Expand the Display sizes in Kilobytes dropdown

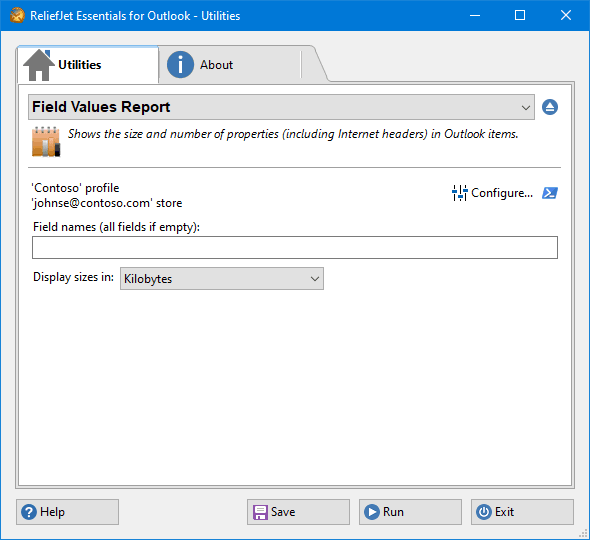[222, 279]
